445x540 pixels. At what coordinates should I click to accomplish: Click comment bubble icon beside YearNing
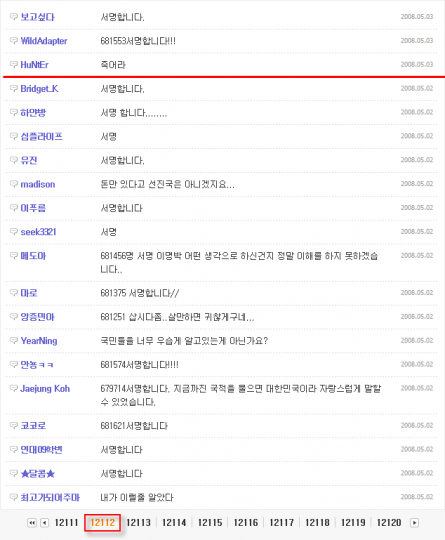pyautogui.click(x=13, y=341)
